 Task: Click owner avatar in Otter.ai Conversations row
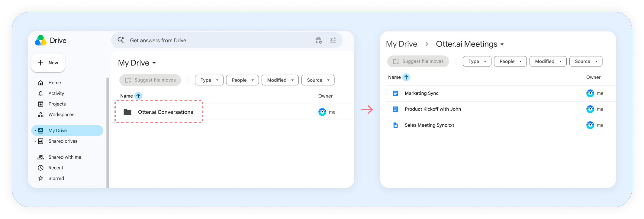[322, 112]
